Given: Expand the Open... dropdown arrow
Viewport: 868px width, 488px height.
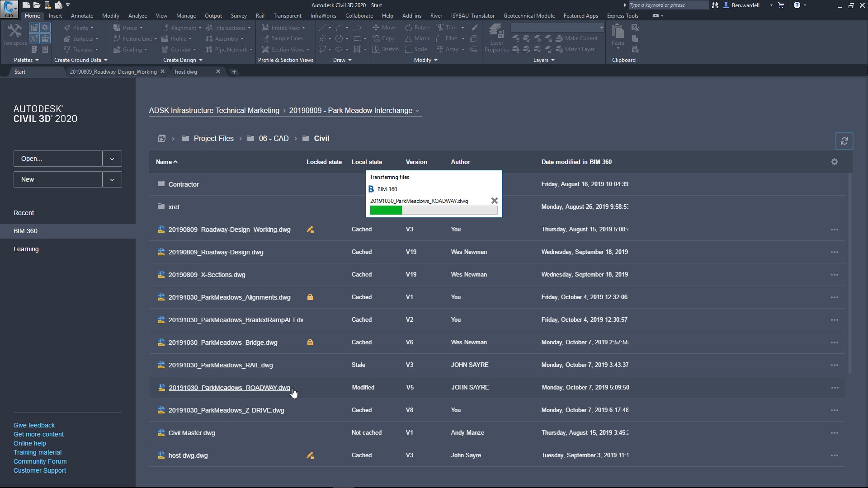Looking at the screenshot, I should (x=112, y=159).
